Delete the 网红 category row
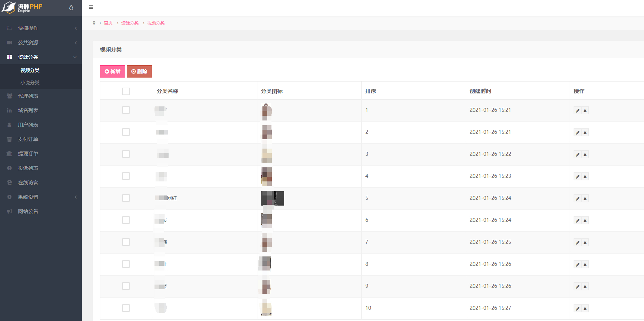This screenshot has width=644, height=321. pos(585,199)
